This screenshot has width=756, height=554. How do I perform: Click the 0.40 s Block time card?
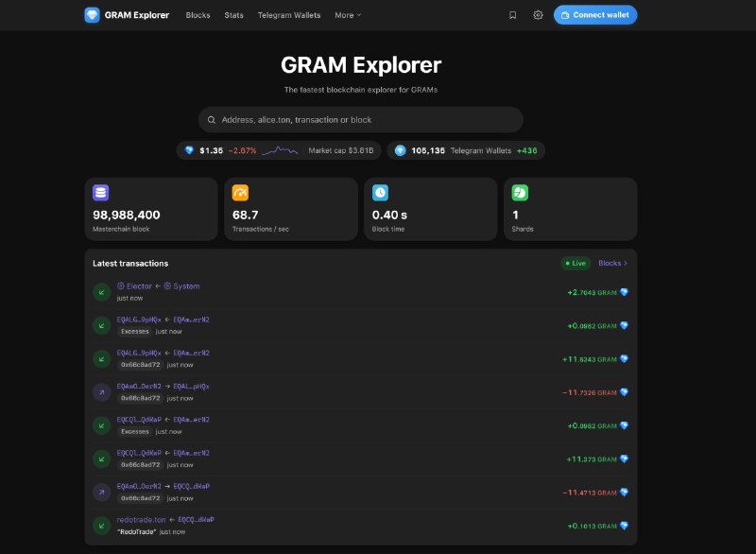tap(431, 209)
